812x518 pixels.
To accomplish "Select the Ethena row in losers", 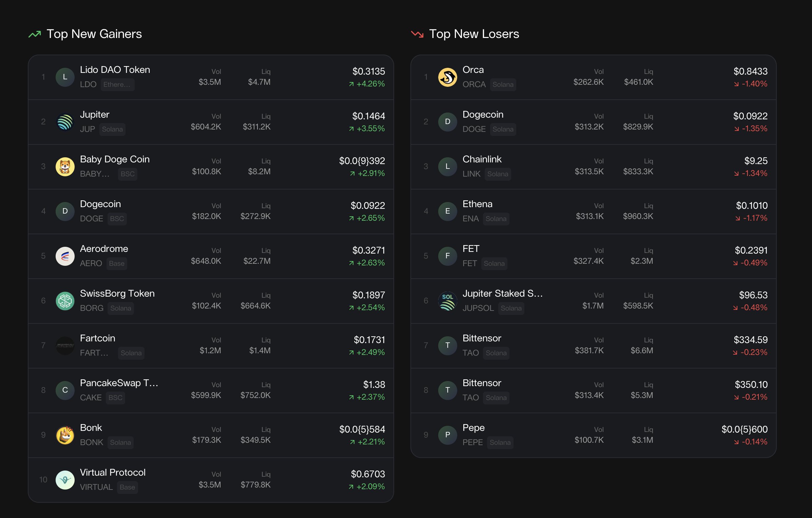I will [593, 211].
